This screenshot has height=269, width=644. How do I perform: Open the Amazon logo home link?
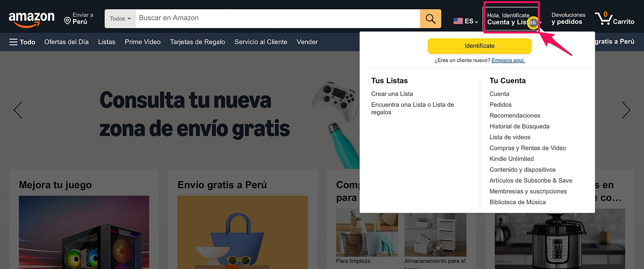31,19
